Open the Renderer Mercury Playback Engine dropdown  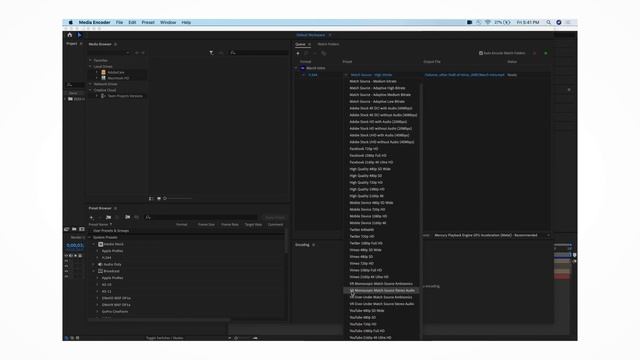tap(491, 235)
